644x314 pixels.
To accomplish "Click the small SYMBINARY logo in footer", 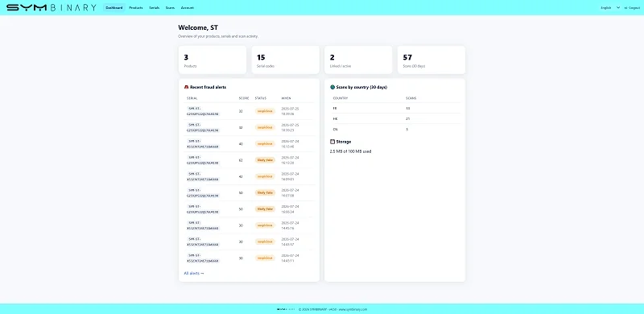I will pyautogui.click(x=286, y=309).
